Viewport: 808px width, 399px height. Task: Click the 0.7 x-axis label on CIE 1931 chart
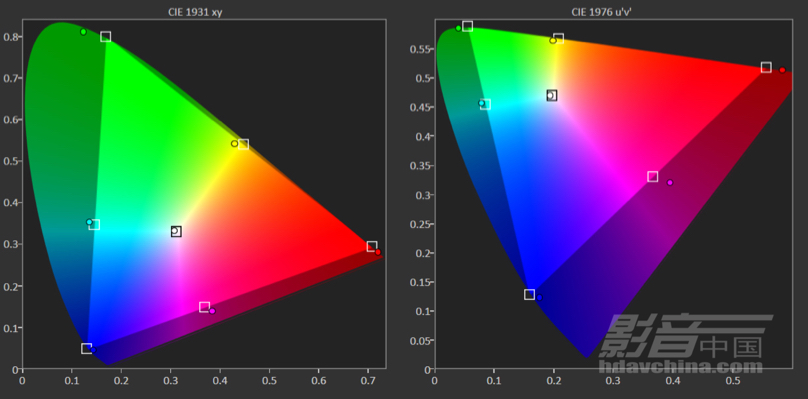click(x=368, y=380)
